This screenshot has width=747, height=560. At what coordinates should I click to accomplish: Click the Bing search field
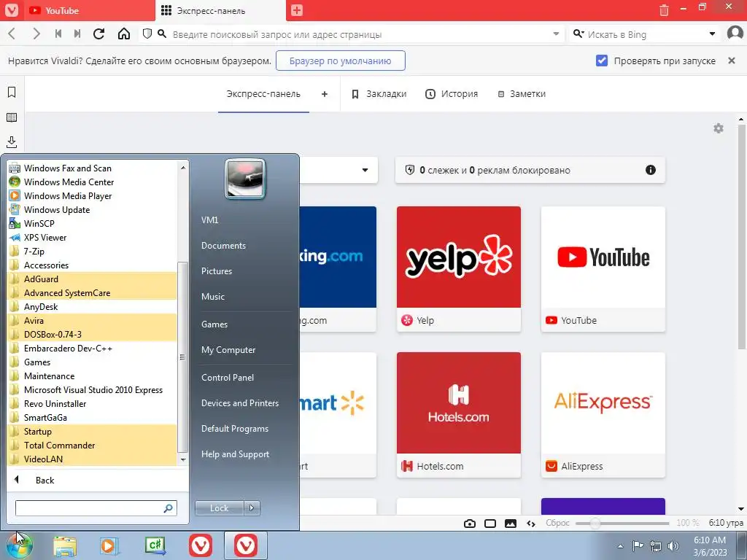(x=645, y=34)
